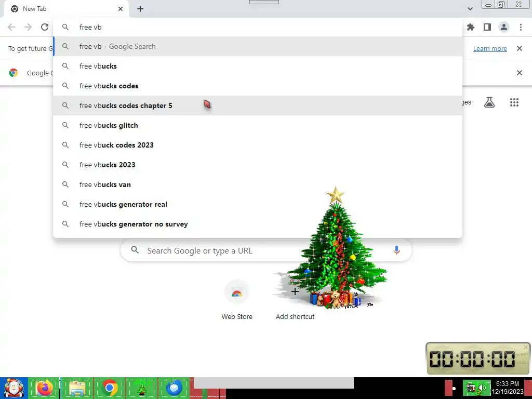
Task: Click the omnibox text field with "free vb"
Action: click(258, 27)
